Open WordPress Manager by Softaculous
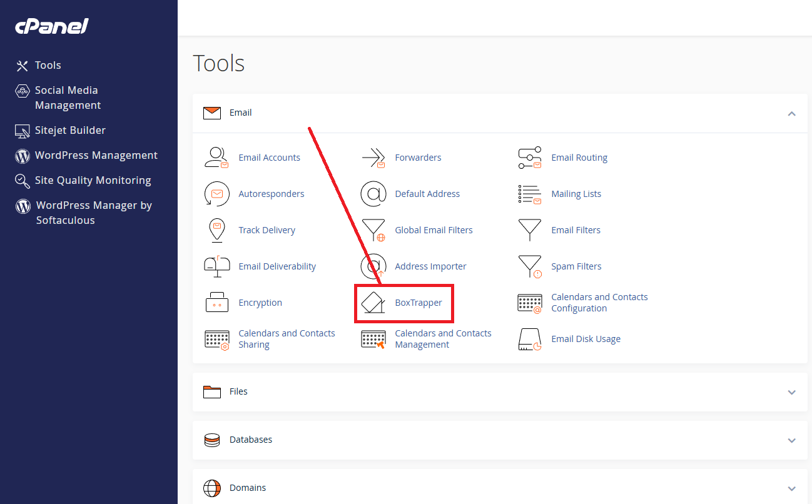 click(x=94, y=213)
